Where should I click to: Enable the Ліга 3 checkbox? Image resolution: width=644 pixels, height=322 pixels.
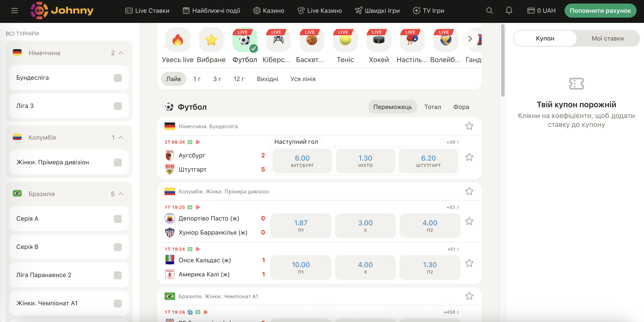118,106
